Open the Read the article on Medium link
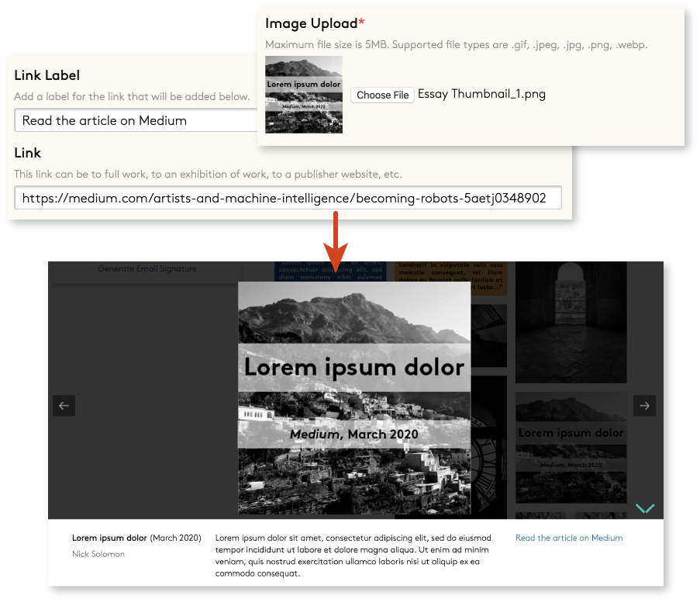The height and width of the screenshot is (602, 700). (569, 538)
